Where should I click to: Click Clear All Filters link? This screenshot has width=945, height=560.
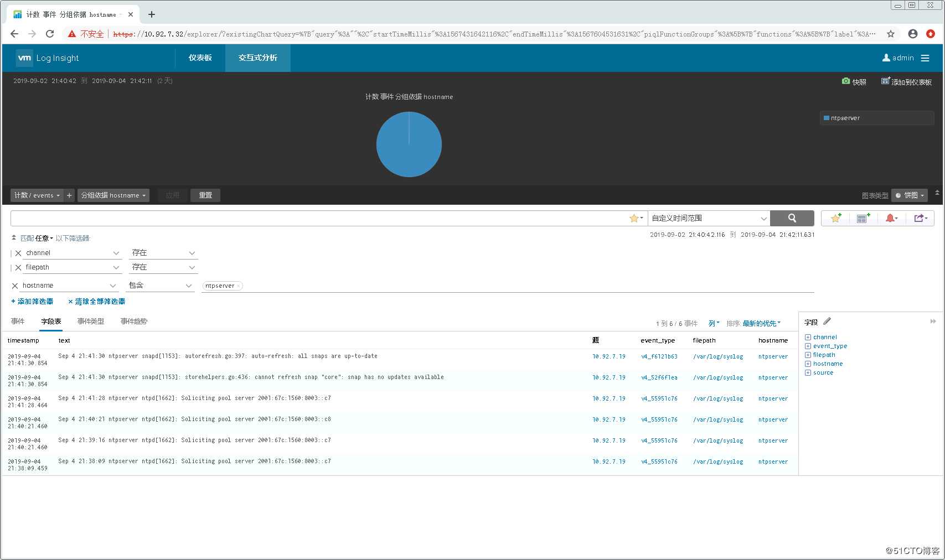pyautogui.click(x=96, y=302)
